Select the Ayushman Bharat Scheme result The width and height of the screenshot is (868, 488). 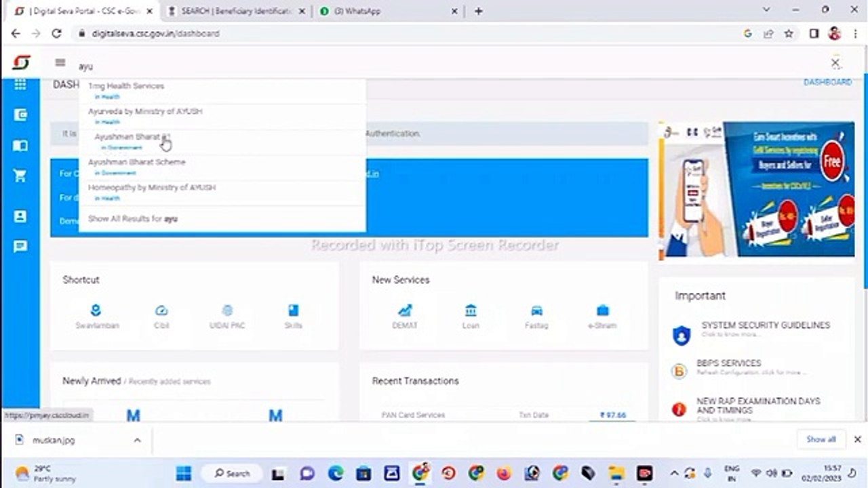(222, 167)
